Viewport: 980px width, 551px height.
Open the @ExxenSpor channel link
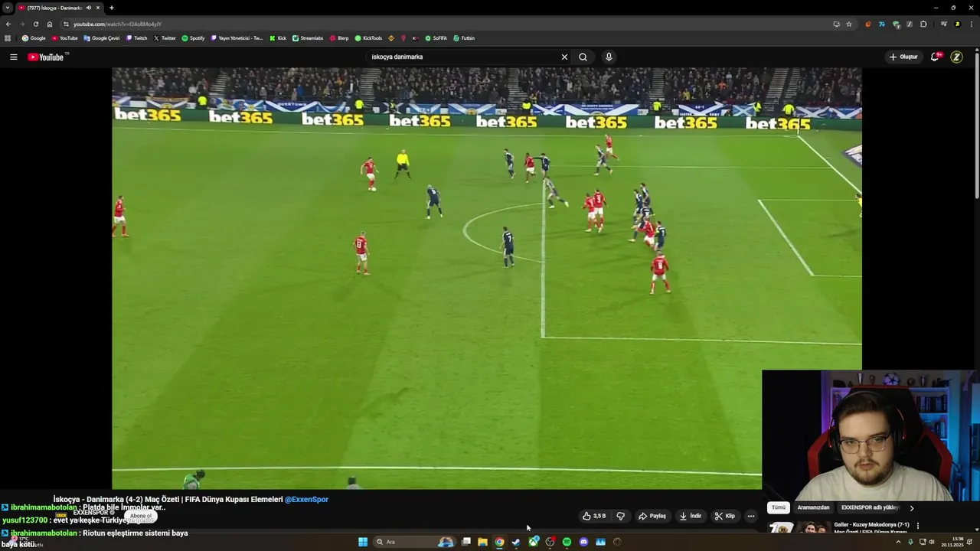[306, 499]
